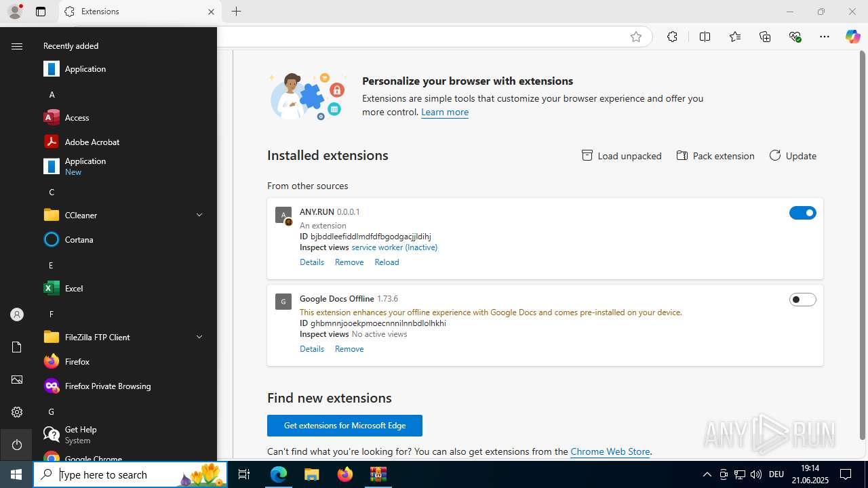Open Pictures from Start menu rail
This screenshot has width=868, height=488.
click(x=17, y=380)
